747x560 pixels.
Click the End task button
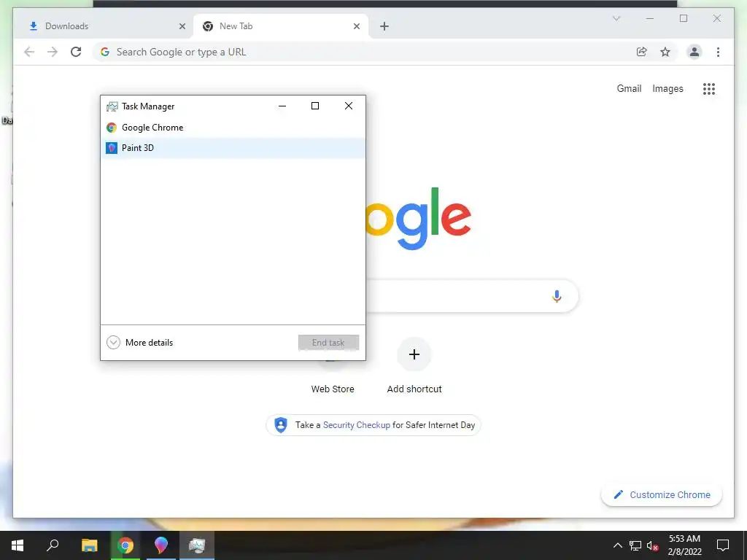tap(328, 343)
